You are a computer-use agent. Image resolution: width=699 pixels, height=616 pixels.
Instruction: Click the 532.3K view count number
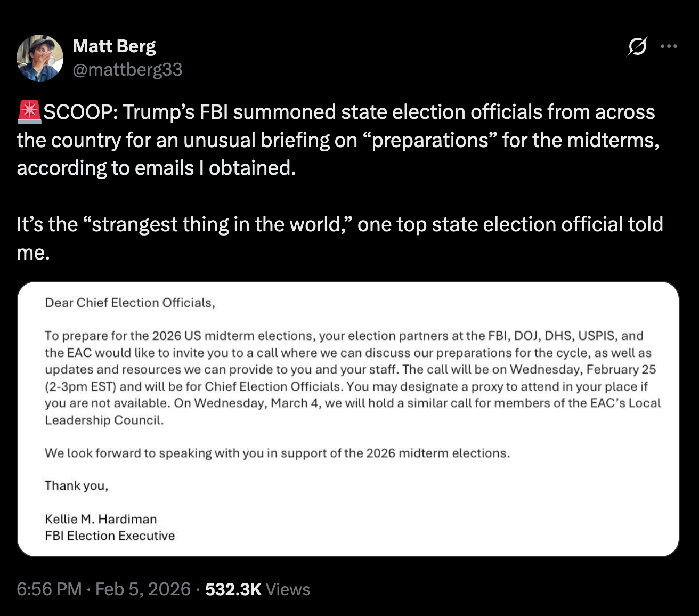pyautogui.click(x=233, y=589)
